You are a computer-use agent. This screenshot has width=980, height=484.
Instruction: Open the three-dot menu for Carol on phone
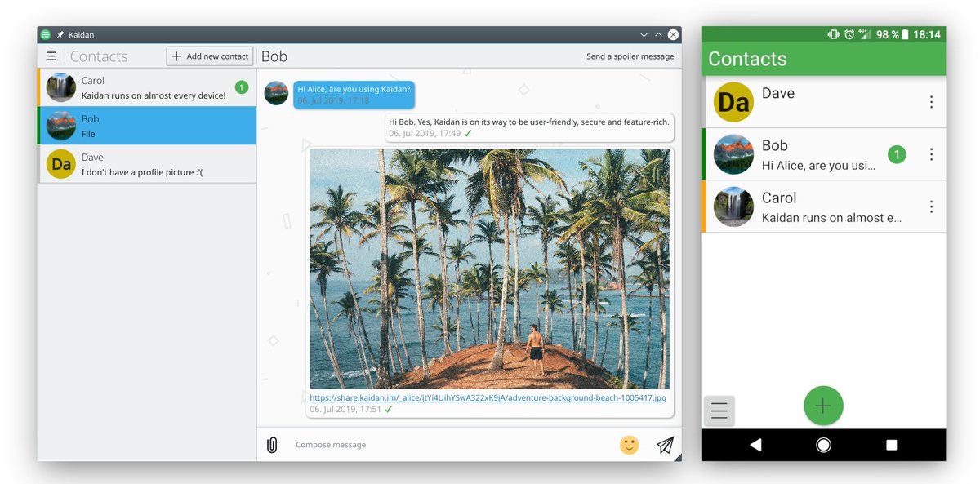click(931, 206)
